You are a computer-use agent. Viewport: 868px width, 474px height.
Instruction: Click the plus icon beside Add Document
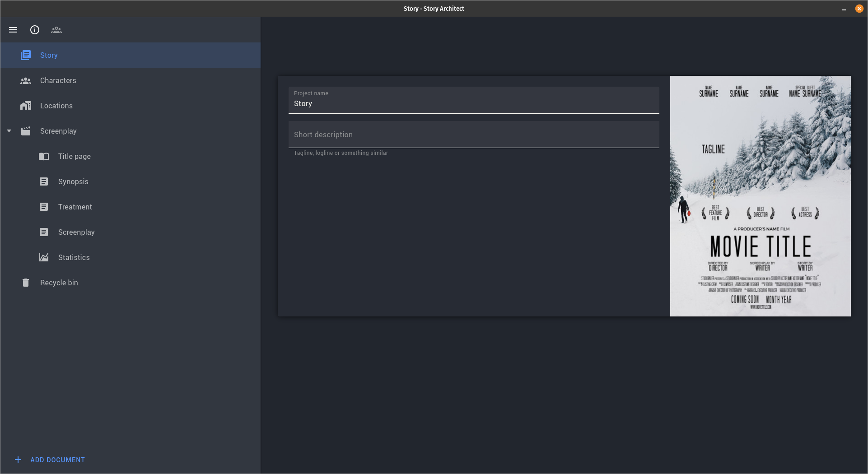18,460
